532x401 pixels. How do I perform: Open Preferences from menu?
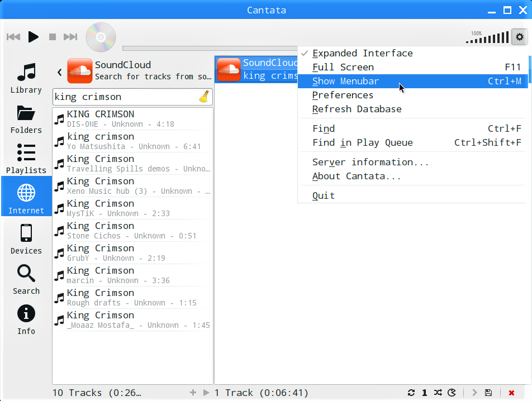(x=412, y=95)
